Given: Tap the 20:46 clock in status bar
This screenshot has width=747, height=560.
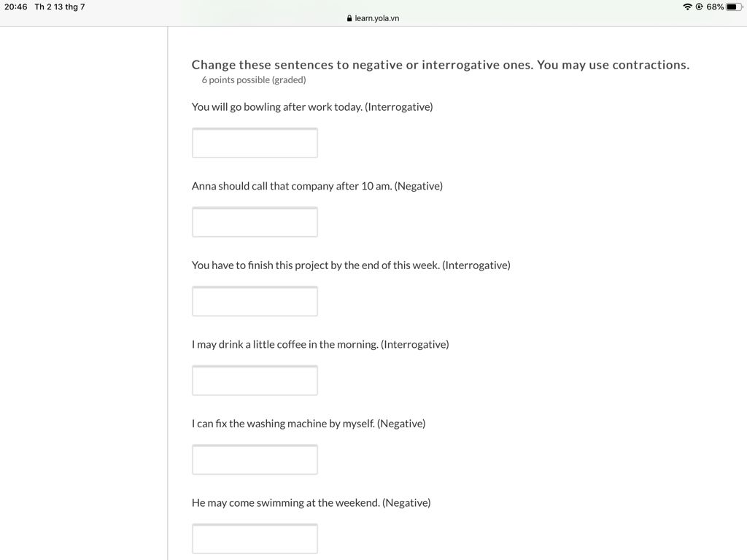Looking at the screenshot, I should pos(16,7).
